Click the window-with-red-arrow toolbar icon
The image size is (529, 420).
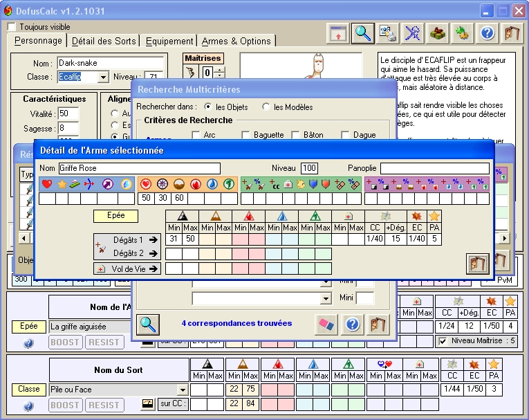(x=338, y=33)
